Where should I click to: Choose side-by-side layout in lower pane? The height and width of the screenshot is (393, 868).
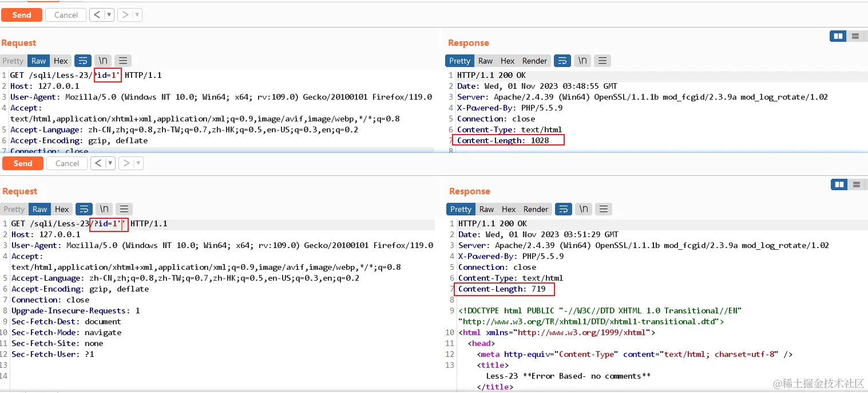[x=839, y=184]
